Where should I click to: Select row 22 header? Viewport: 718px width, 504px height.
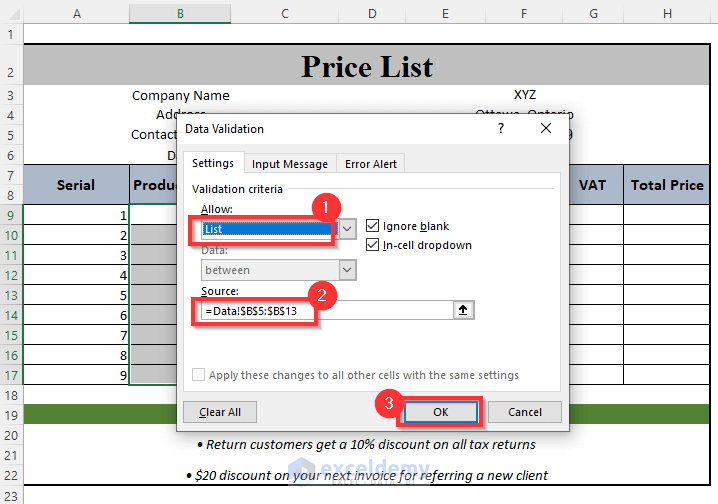pos(11,475)
